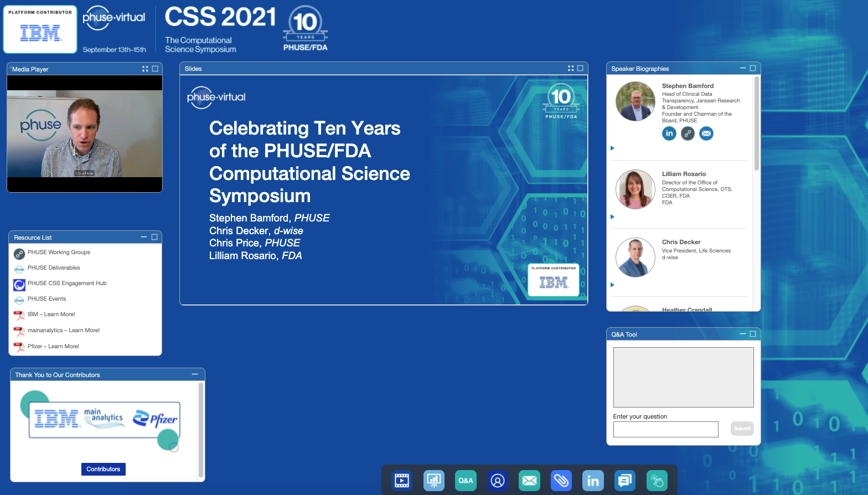This screenshot has width=868, height=495.
Task: Open Pfizer – Learn More! document
Action: 53,346
